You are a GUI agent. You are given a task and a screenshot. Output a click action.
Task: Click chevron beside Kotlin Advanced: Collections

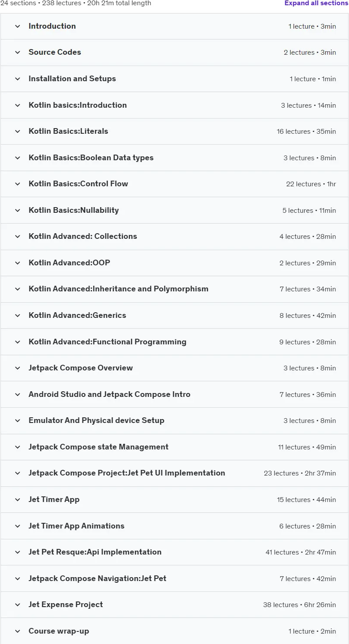tap(17, 236)
